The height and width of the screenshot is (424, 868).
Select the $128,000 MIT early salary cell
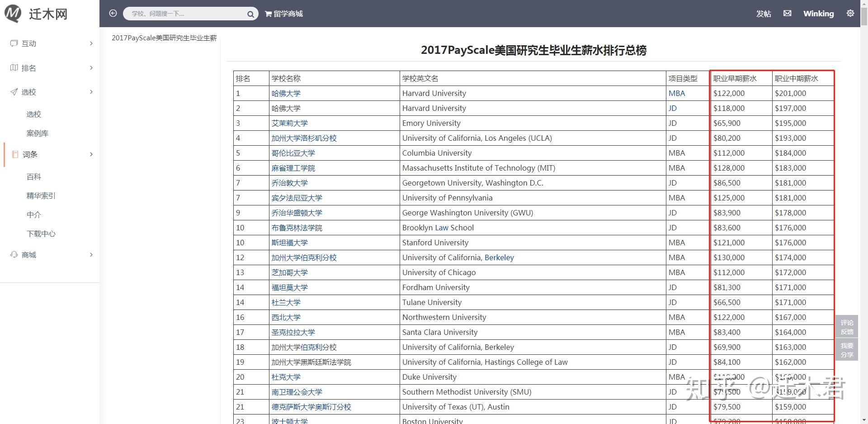(x=741, y=168)
